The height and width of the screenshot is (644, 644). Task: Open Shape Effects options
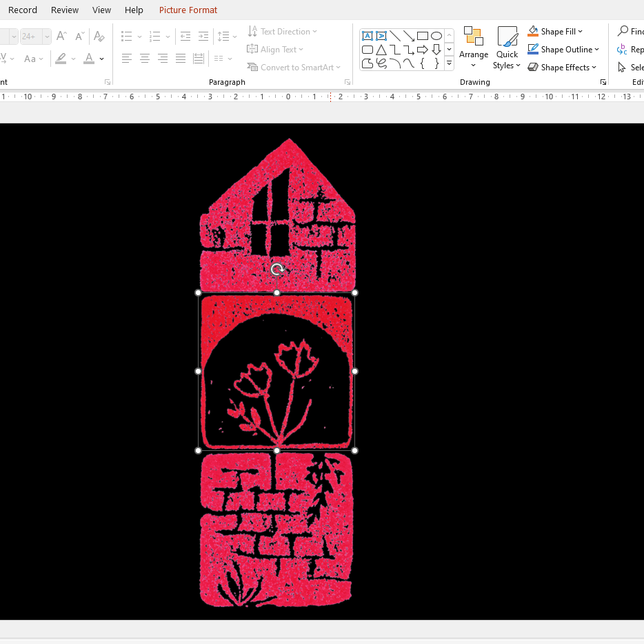coord(562,67)
